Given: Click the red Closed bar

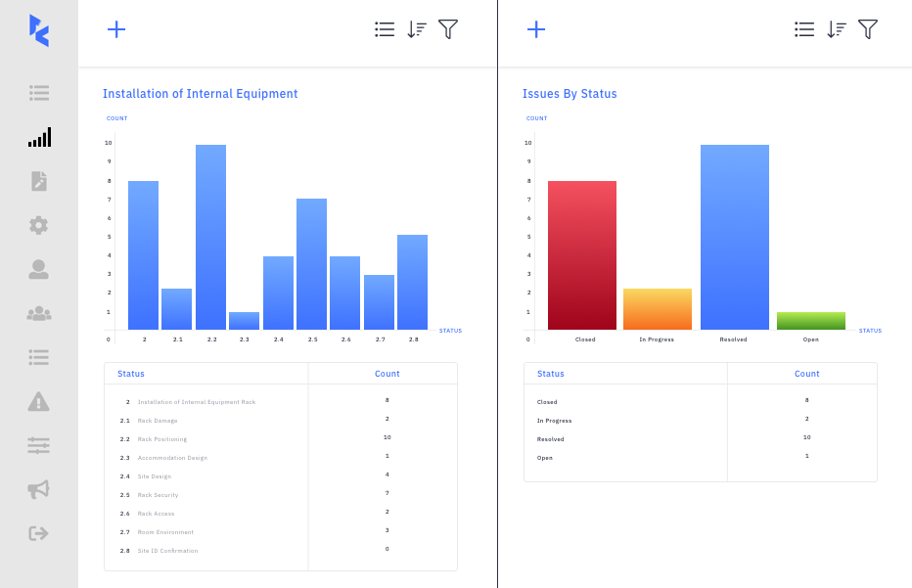Looking at the screenshot, I should coord(582,255).
